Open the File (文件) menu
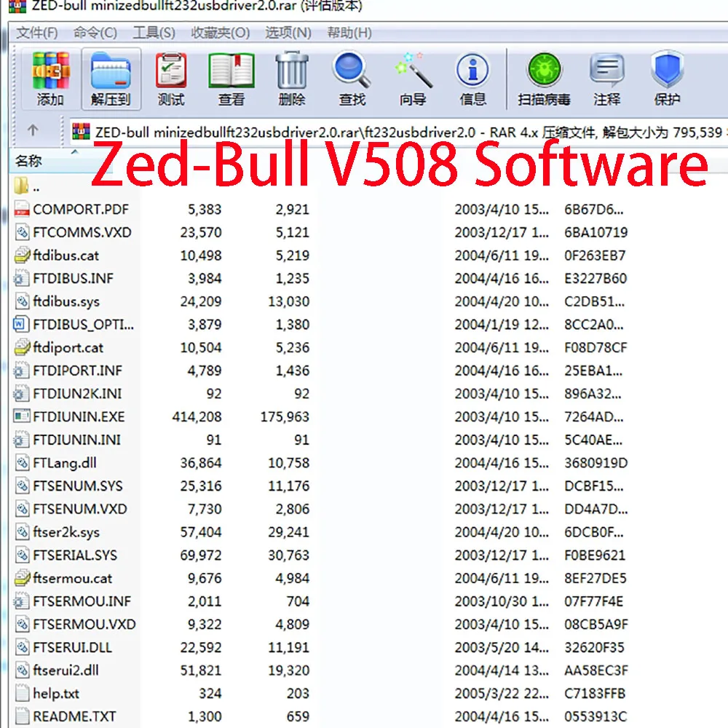This screenshot has height=728, width=728. 37,33
